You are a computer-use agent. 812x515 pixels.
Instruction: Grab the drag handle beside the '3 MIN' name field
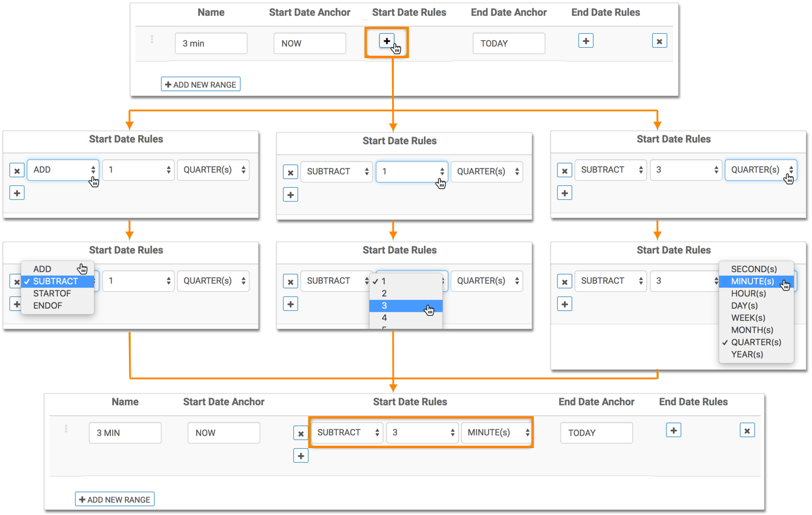[x=66, y=429]
